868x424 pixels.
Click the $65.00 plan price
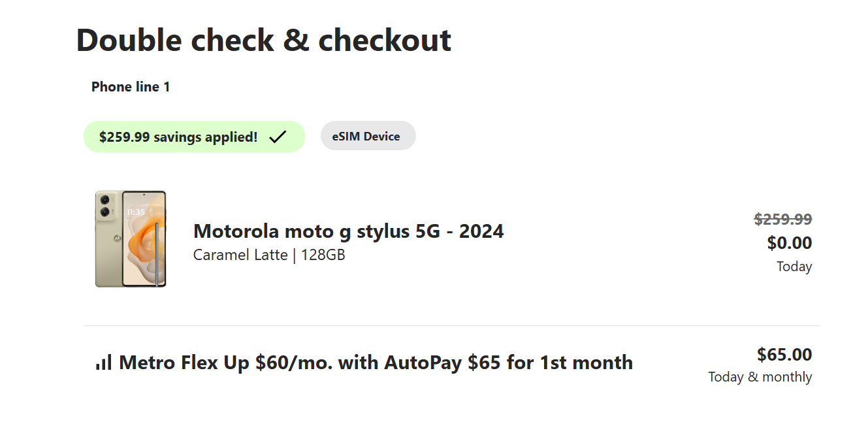click(784, 355)
